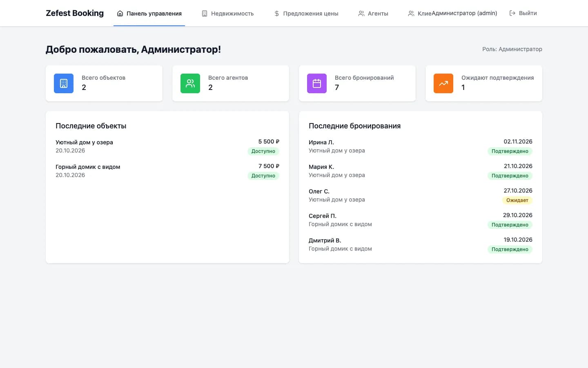The image size is (588, 368).
Task: Open Предложения цены in navigation
Action: [x=306, y=13]
